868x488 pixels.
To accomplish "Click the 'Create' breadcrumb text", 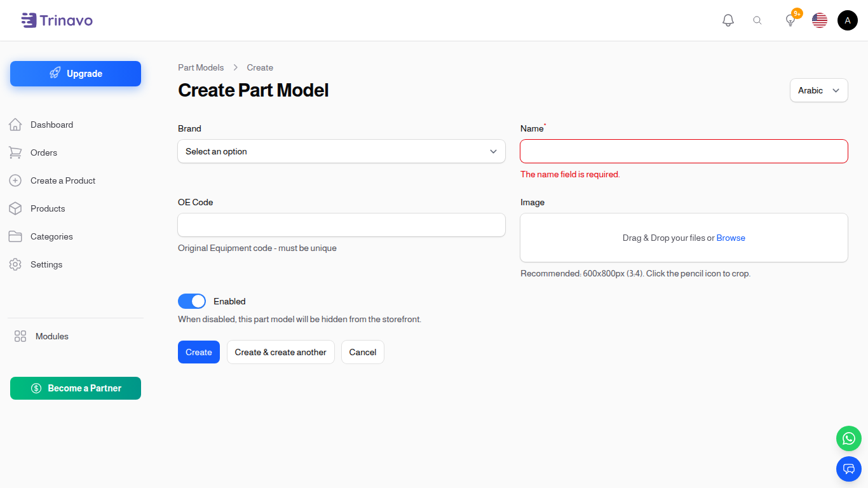I will tap(260, 67).
